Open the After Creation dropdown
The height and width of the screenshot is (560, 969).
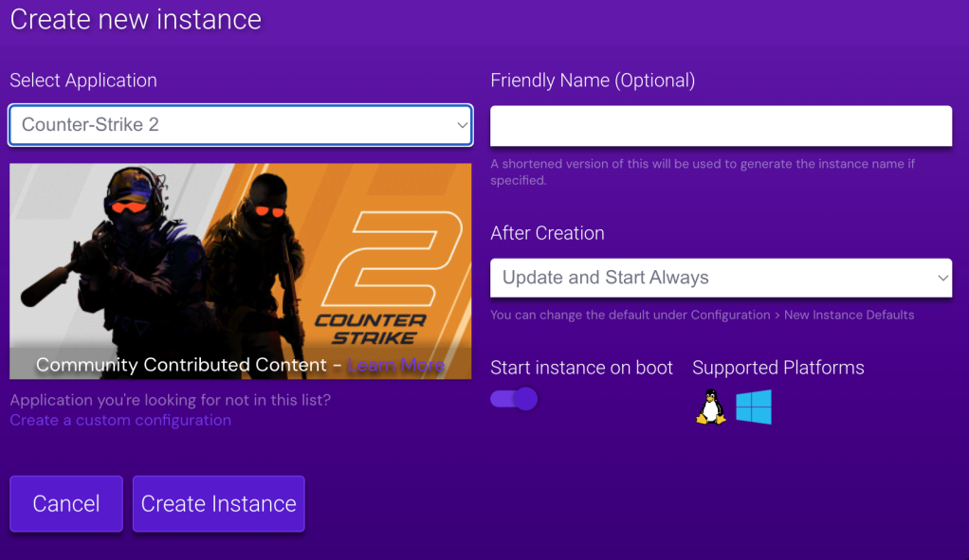[x=722, y=278]
